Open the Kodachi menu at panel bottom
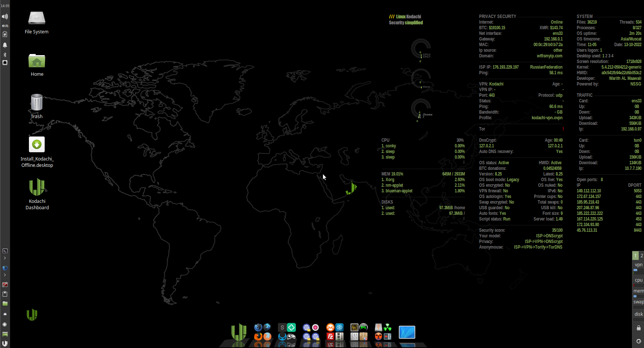The image size is (644, 348). click(x=5, y=343)
